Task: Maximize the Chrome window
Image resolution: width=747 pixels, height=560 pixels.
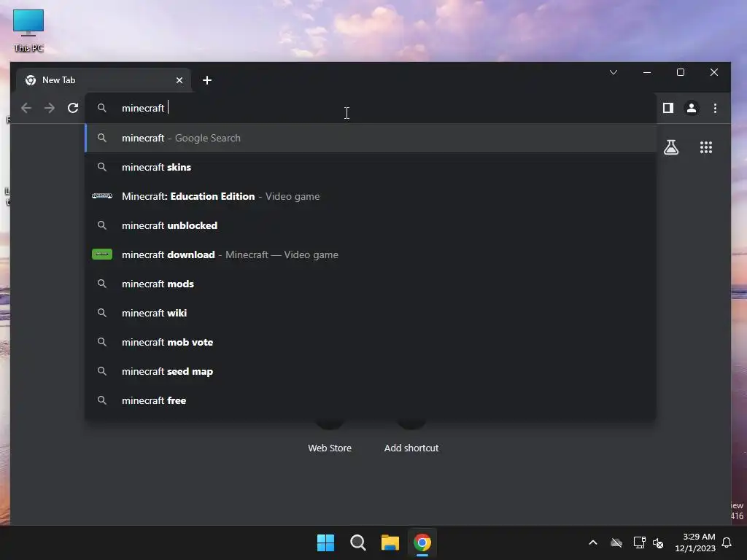Action: 681,72
